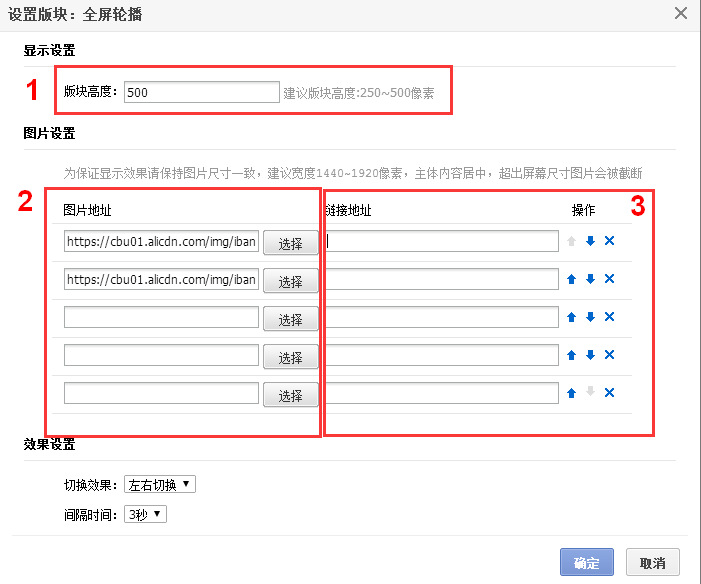The image size is (701, 584).
Task: Click the first 链接地址 input field
Action: pos(442,241)
